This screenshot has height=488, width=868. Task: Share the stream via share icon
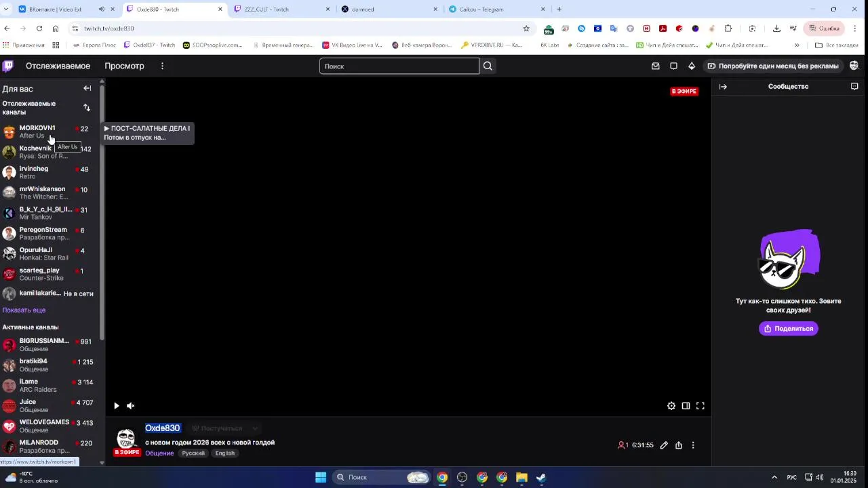679,445
